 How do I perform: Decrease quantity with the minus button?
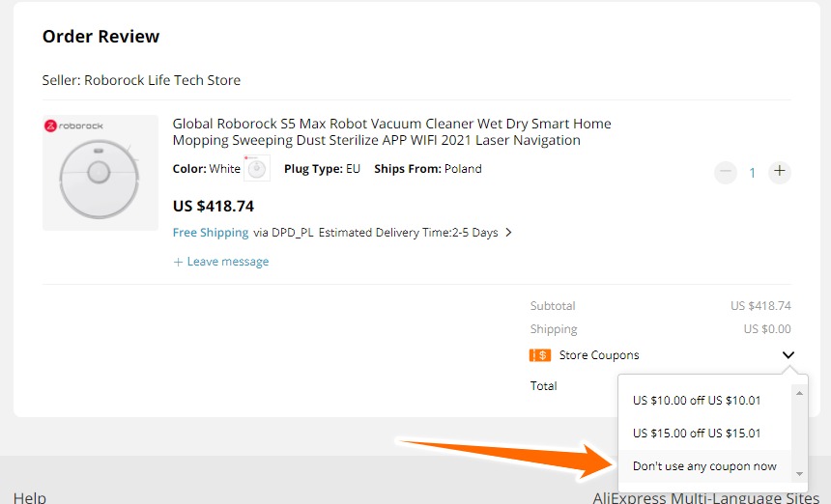point(726,173)
